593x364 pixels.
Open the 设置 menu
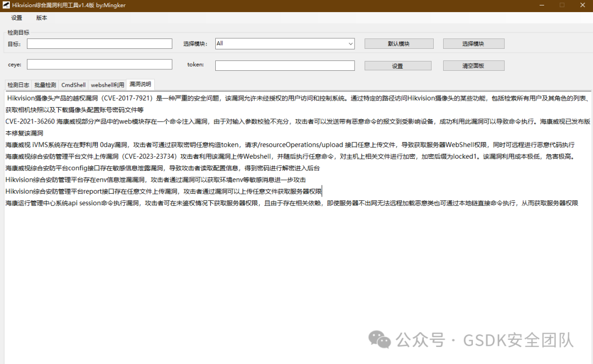[16, 18]
